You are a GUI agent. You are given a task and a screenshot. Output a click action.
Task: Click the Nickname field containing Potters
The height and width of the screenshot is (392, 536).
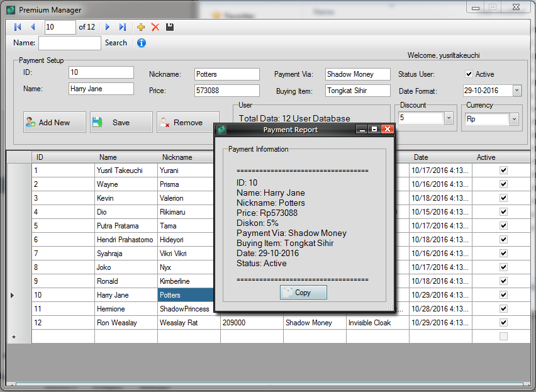(227, 74)
